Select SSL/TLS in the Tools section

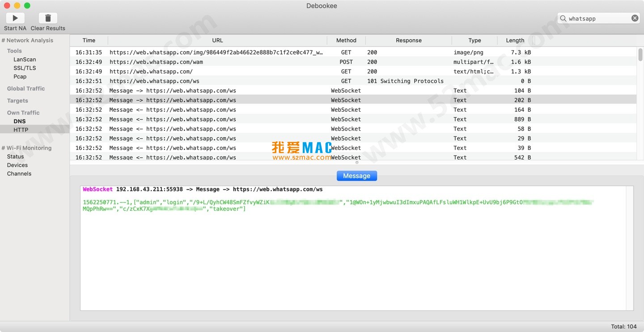(x=25, y=68)
